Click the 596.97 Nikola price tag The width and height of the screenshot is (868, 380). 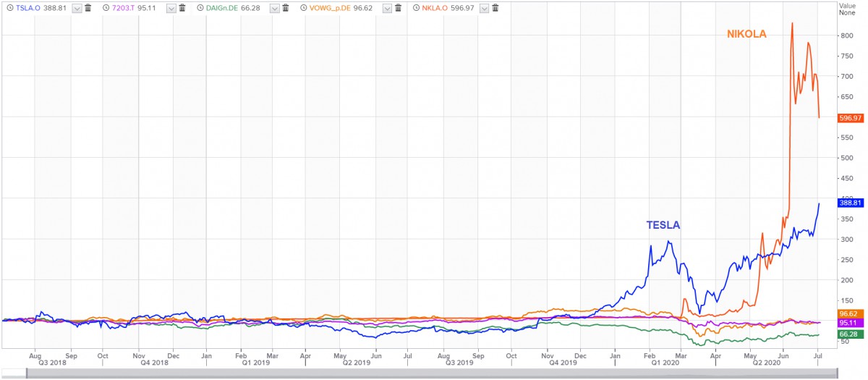pos(851,117)
